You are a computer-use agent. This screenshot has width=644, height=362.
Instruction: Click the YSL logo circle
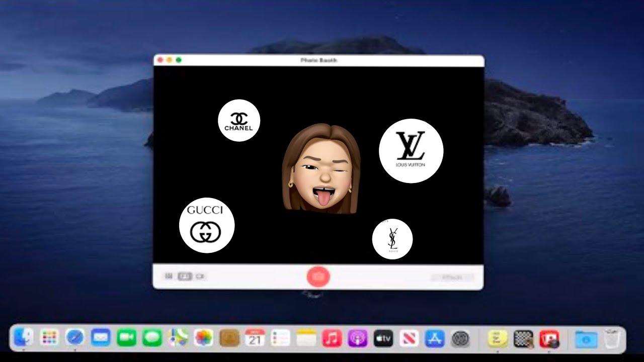[392, 239]
